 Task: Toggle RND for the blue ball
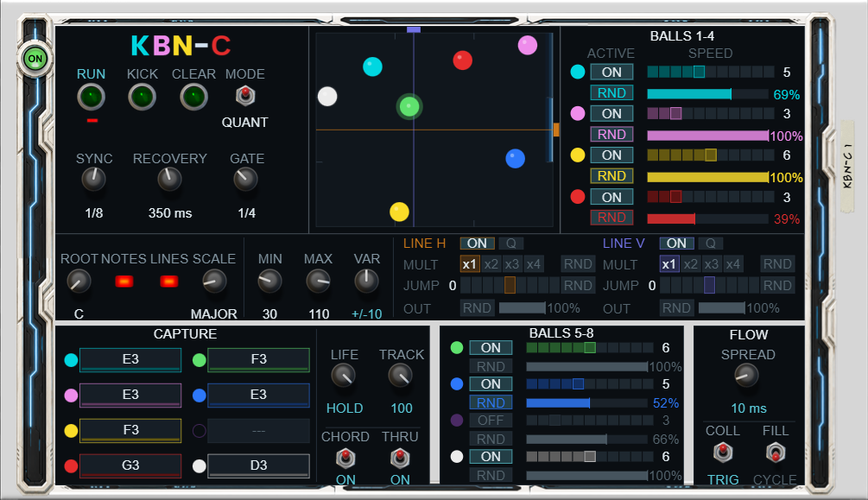point(491,402)
